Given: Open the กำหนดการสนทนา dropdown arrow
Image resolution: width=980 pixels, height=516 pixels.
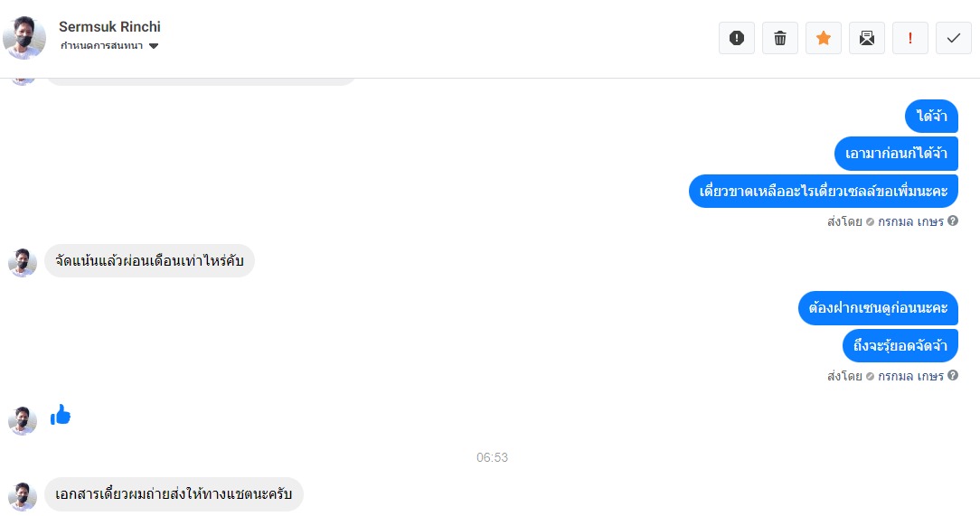Looking at the screenshot, I should [154, 45].
